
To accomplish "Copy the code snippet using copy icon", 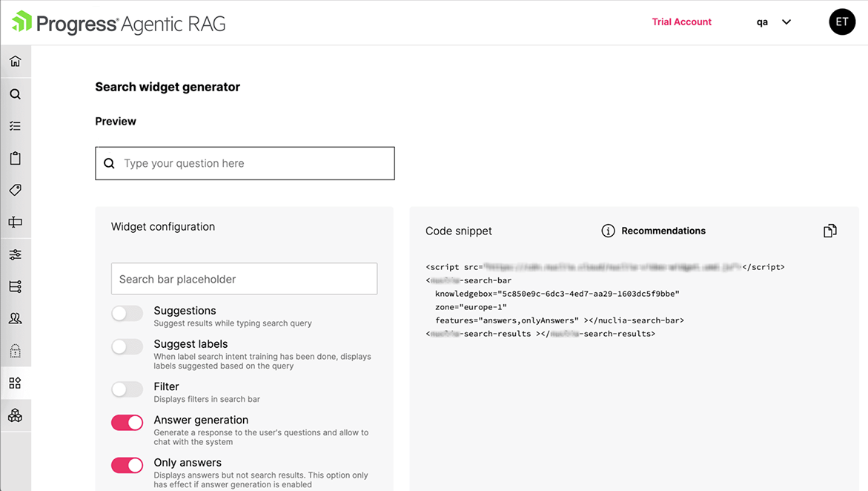I will tap(829, 231).
